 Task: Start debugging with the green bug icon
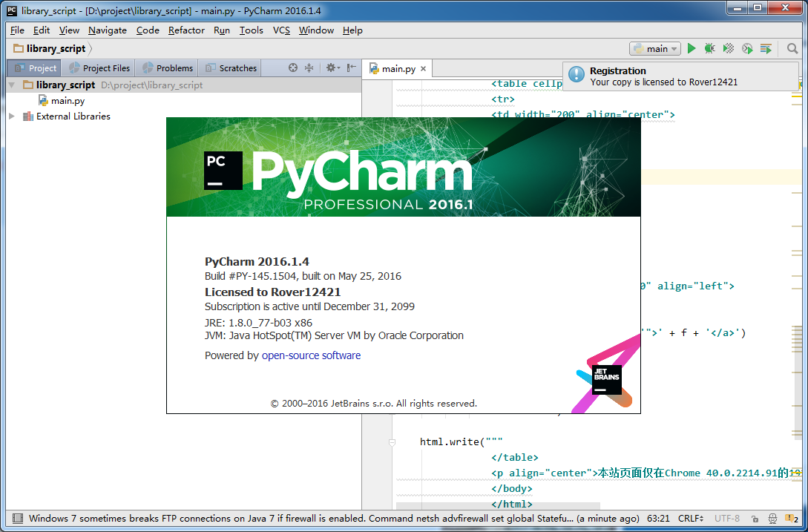[709, 48]
